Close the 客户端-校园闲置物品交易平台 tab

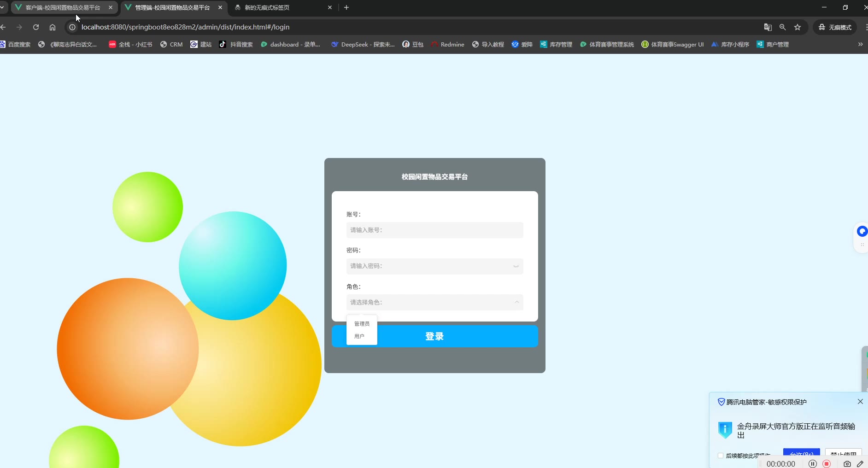[111, 7]
